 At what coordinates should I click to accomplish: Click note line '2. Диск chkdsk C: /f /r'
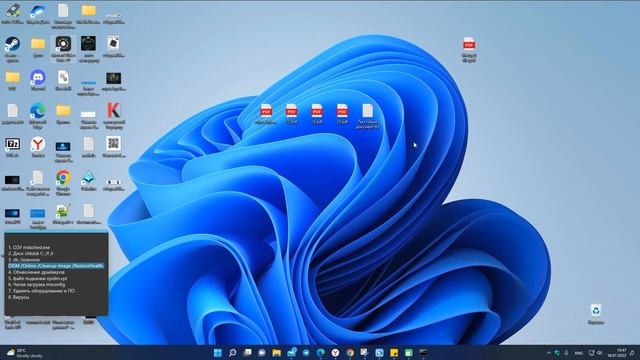click(x=31, y=253)
